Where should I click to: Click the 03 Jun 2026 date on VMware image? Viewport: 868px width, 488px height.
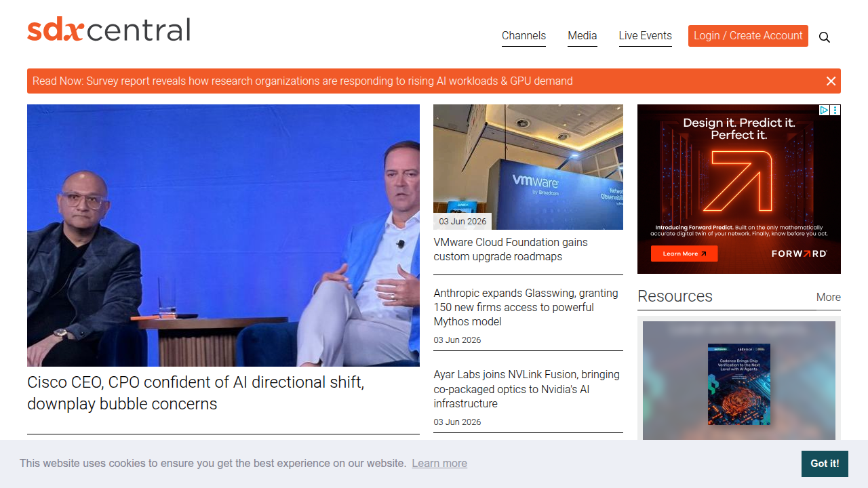tap(462, 222)
